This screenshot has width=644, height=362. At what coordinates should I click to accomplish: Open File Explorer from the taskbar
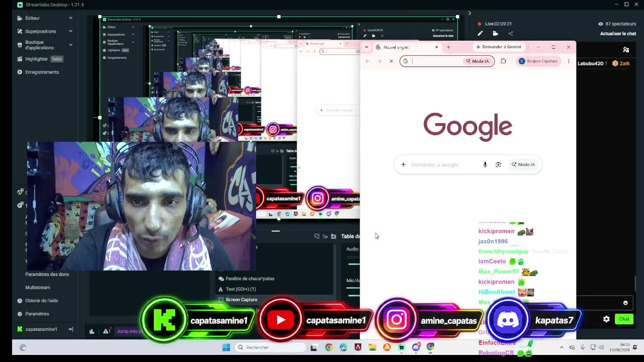click(x=372, y=347)
